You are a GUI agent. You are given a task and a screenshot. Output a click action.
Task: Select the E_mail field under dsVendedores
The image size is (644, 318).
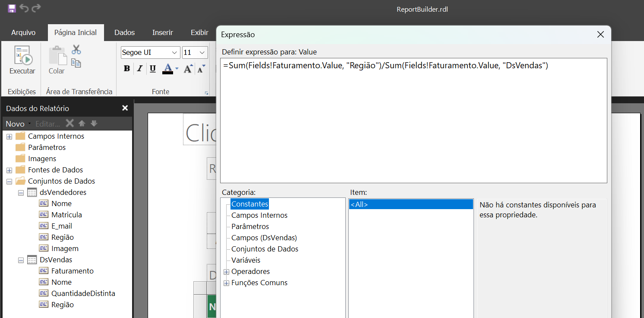pos(62,226)
